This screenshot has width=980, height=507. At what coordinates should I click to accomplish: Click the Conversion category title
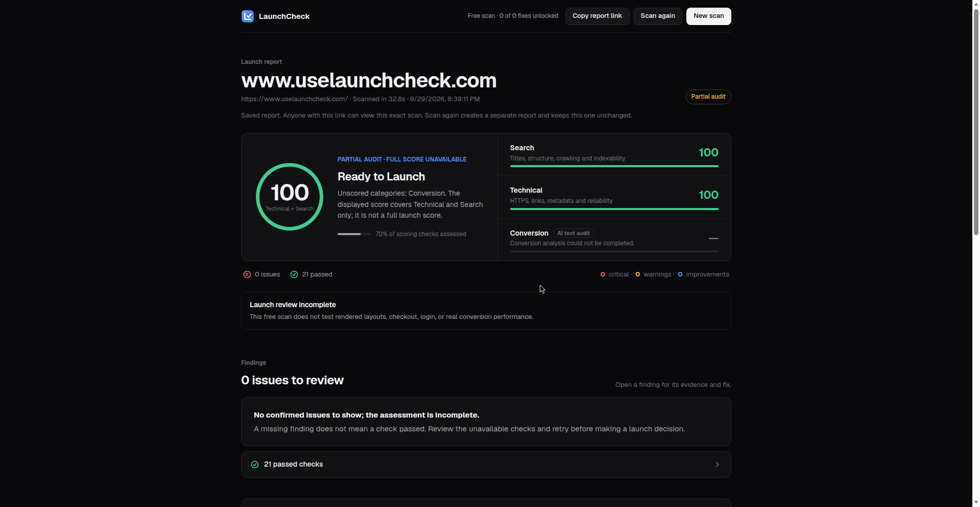pyautogui.click(x=529, y=233)
